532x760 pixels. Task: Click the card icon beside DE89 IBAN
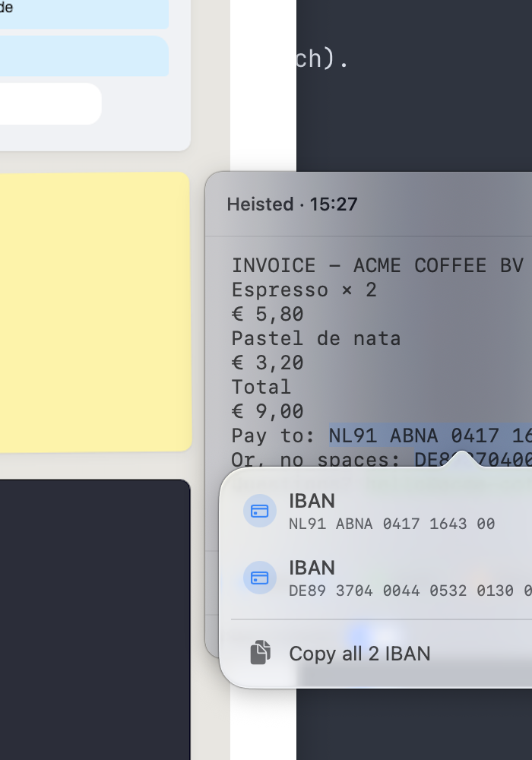tap(260, 578)
